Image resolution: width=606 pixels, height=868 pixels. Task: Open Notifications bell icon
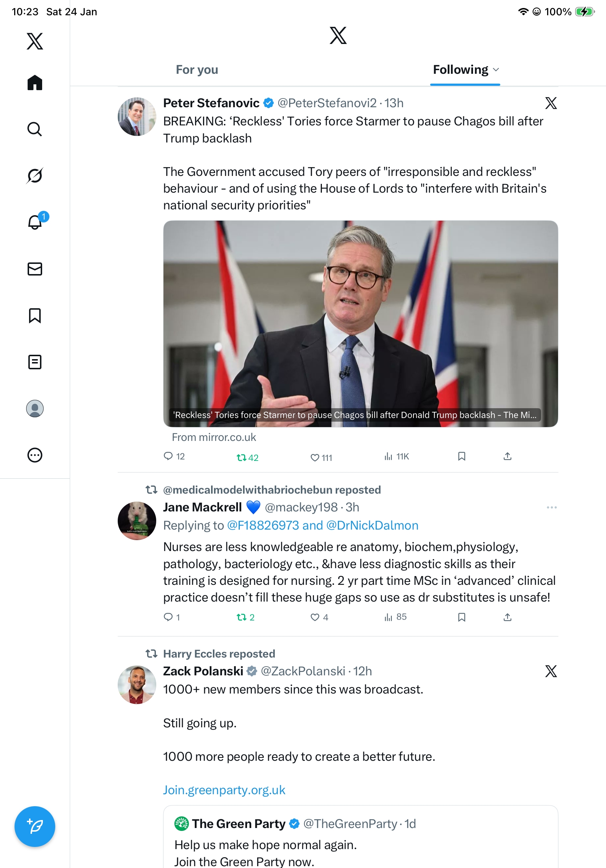point(35,222)
